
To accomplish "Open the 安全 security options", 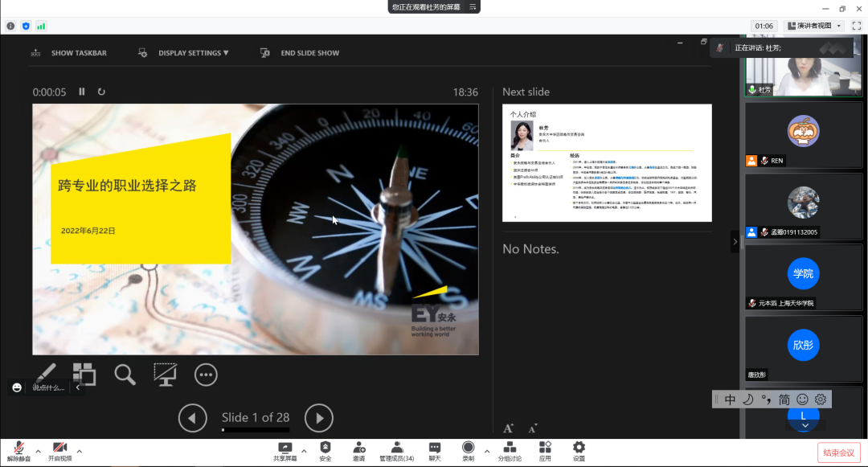I will 325,450.
